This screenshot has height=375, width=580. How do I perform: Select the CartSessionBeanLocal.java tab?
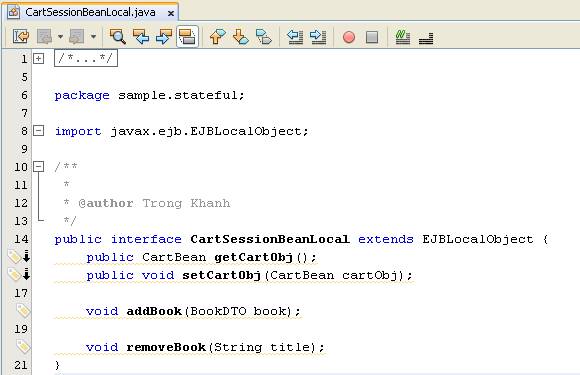pos(92,12)
